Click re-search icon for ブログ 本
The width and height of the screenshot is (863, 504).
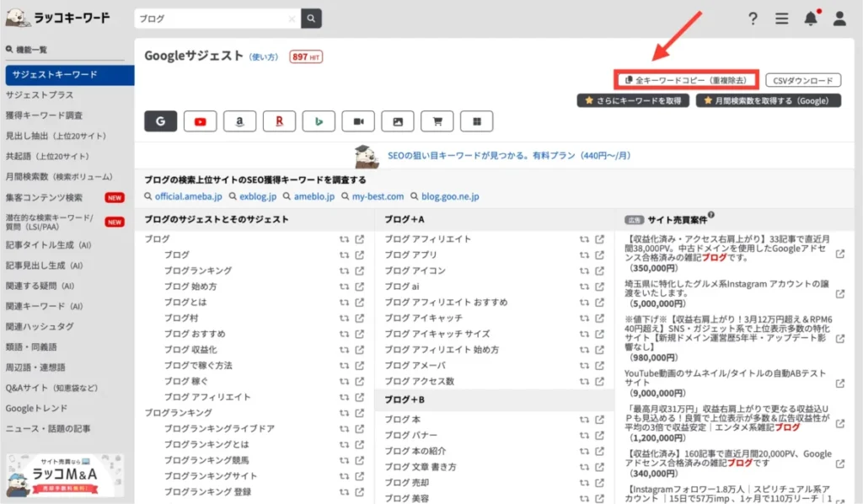click(x=584, y=420)
